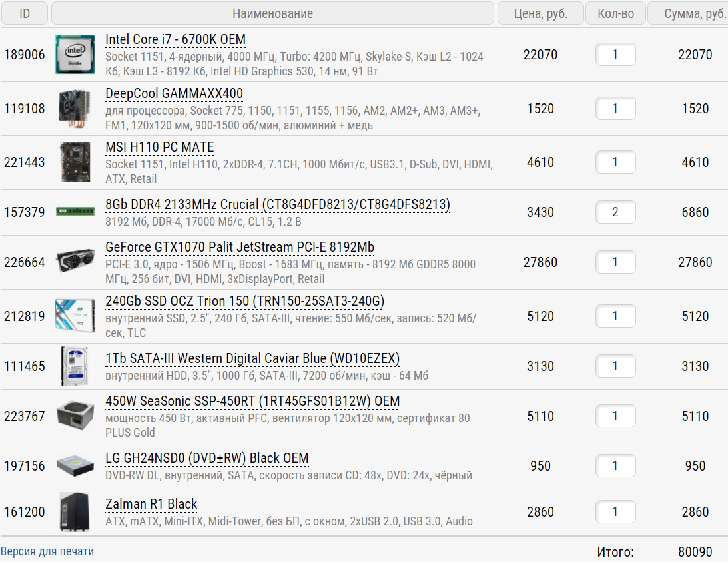Click the SeaSonic power supply image
The height and width of the screenshot is (562, 728).
pyautogui.click(x=75, y=416)
